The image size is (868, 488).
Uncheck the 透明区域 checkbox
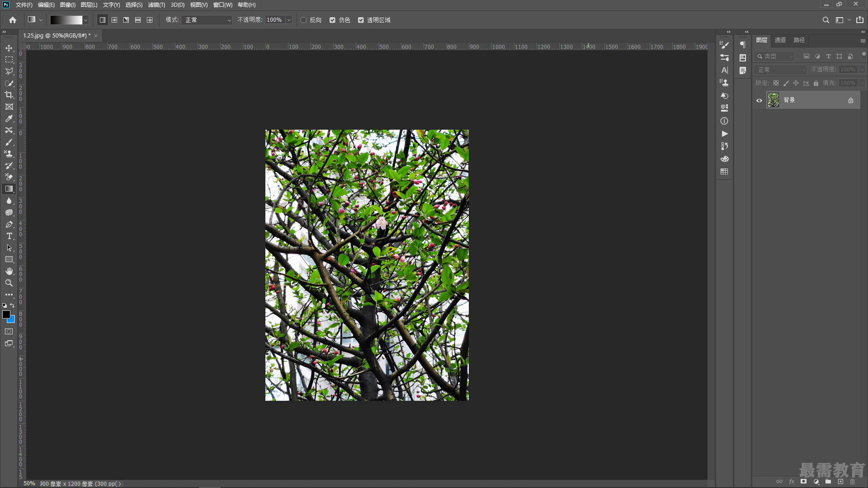coord(361,20)
